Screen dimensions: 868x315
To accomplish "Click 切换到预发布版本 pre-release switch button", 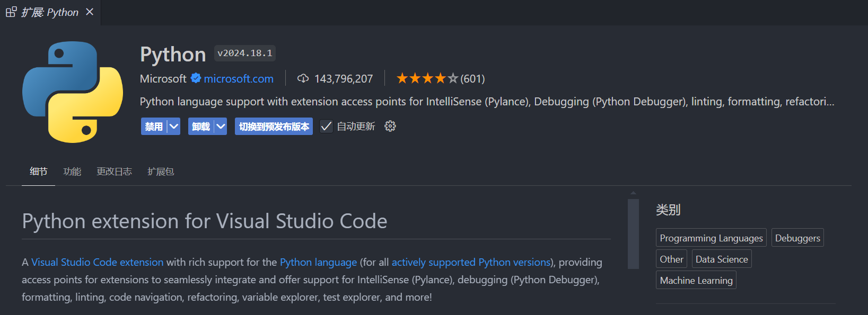I will coord(274,127).
